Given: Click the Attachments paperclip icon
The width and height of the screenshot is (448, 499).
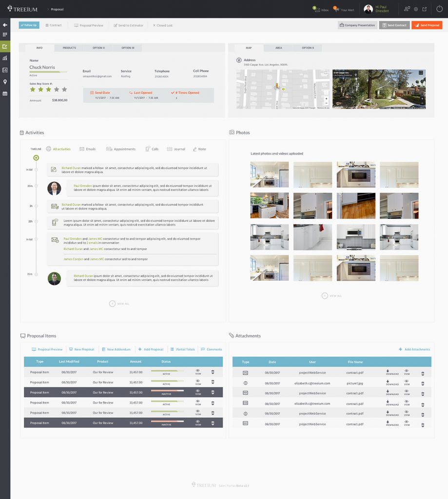Looking at the screenshot, I should pos(232,335).
